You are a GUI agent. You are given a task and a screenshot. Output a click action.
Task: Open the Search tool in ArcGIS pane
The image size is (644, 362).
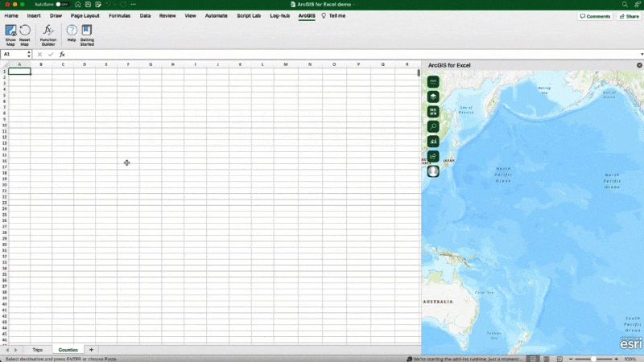(433, 126)
